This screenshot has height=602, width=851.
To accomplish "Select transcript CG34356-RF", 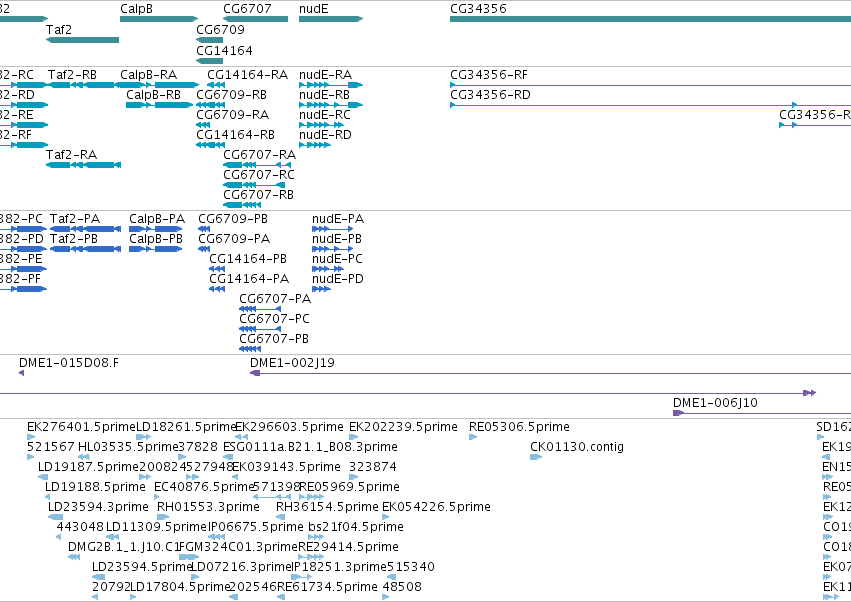I will (489, 74).
